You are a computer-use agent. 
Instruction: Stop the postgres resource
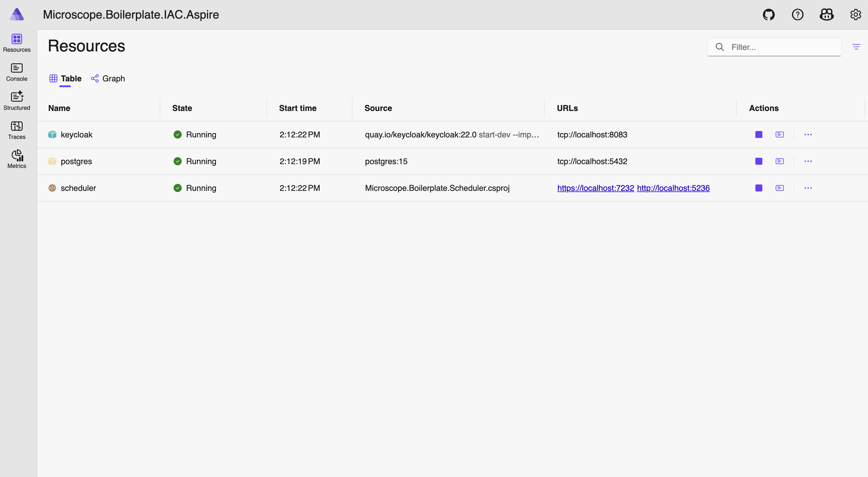[x=759, y=161]
